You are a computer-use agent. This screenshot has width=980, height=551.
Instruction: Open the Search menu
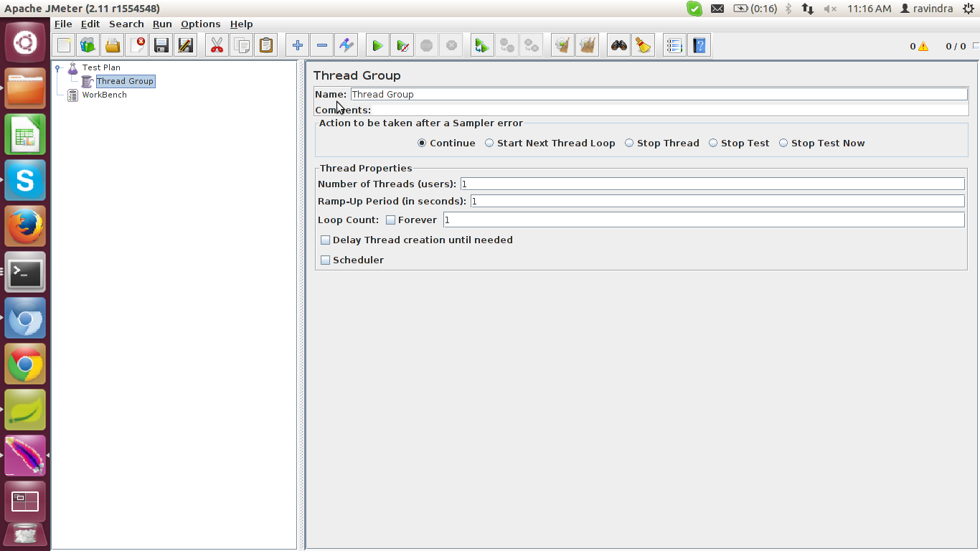pyautogui.click(x=126, y=24)
